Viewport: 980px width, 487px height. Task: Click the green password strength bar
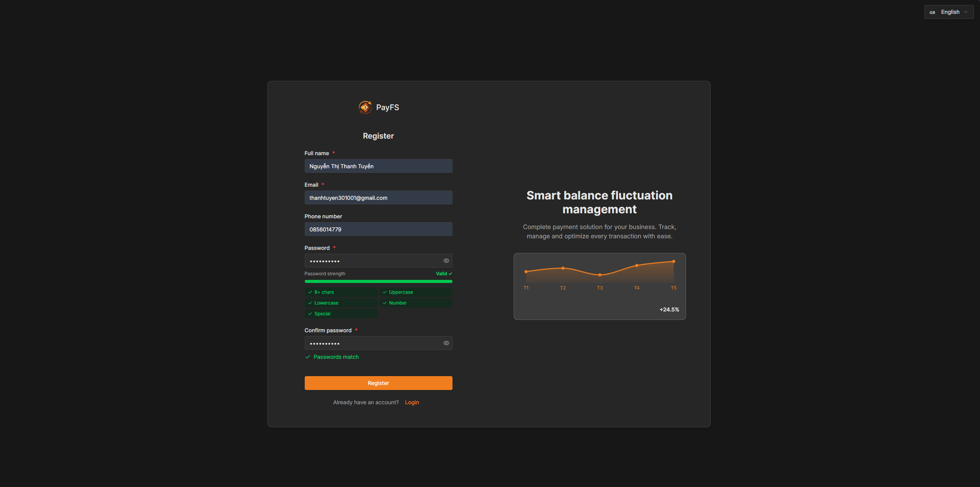(378, 281)
